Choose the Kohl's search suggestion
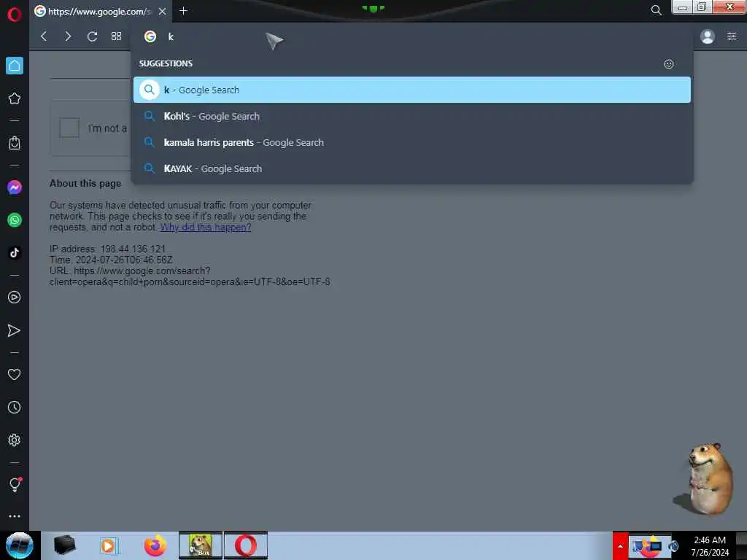The width and height of the screenshot is (747, 560). pyautogui.click(x=412, y=116)
